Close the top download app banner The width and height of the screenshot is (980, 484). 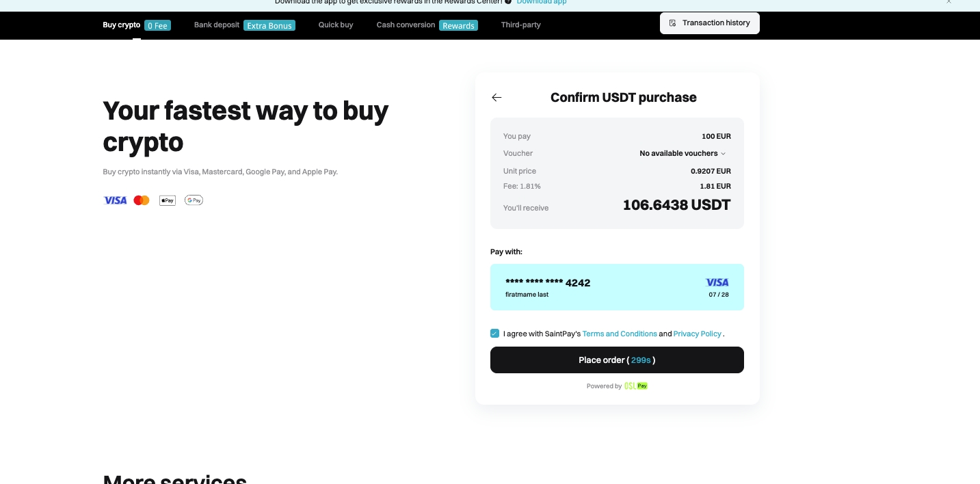949,2
